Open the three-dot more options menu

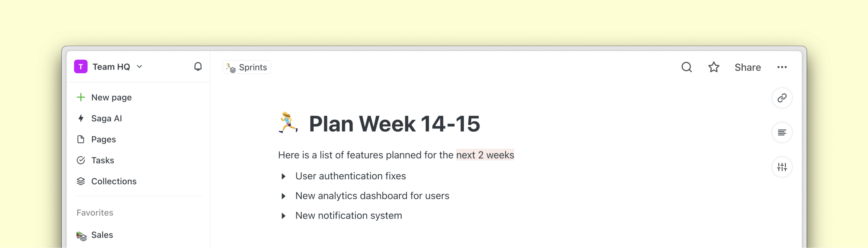tap(782, 67)
